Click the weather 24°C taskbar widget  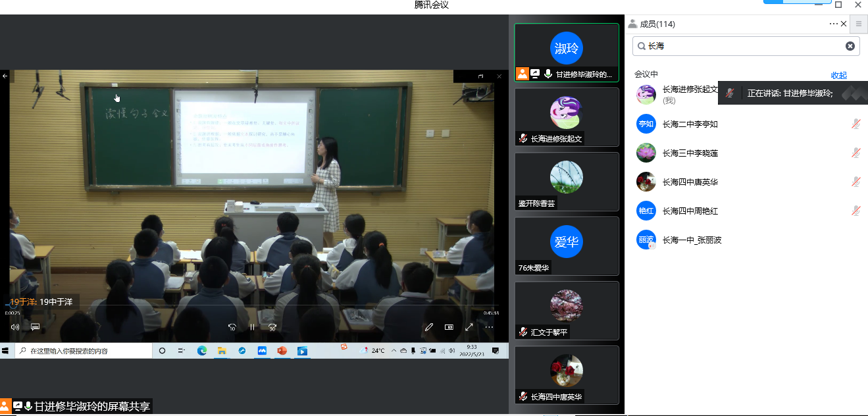pos(372,351)
